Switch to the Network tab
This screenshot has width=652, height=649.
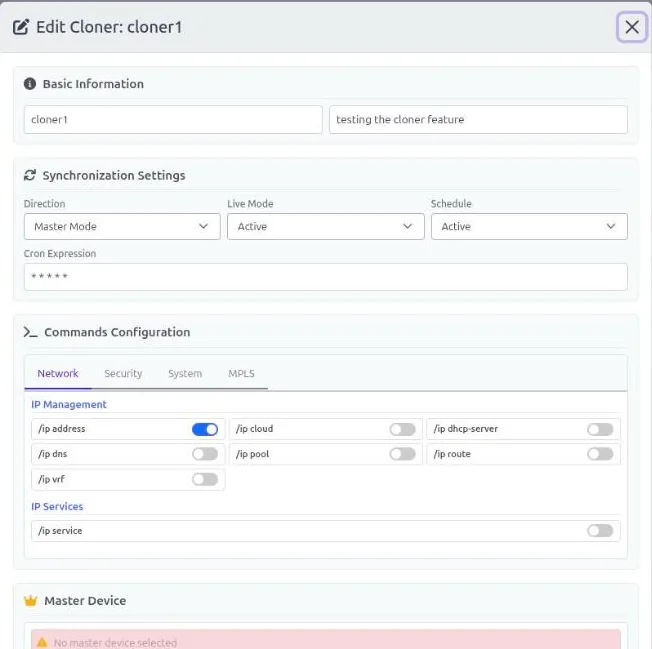point(58,373)
